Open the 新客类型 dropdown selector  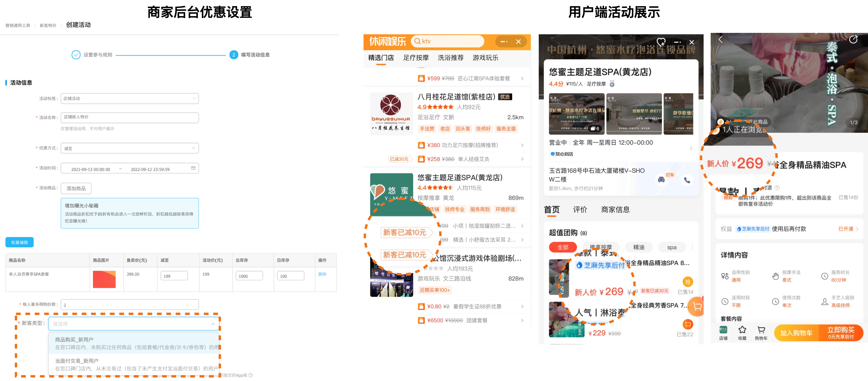(x=134, y=324)
